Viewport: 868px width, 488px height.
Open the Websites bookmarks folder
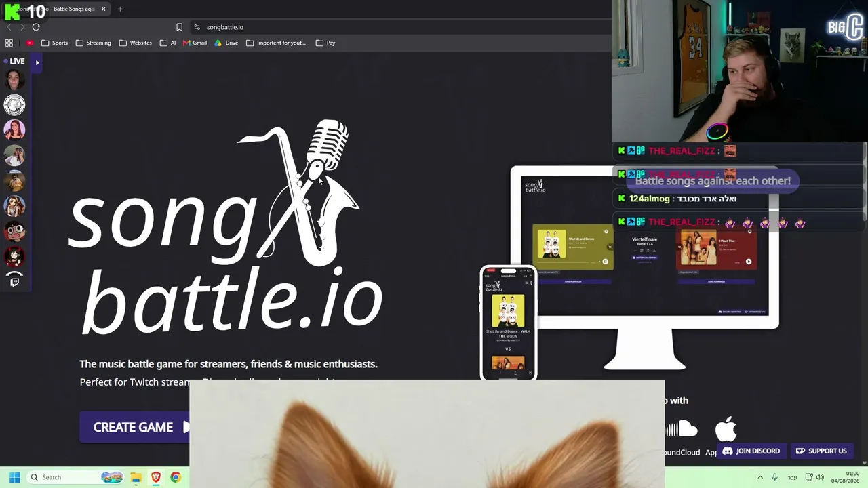click(x=135, y=43)
